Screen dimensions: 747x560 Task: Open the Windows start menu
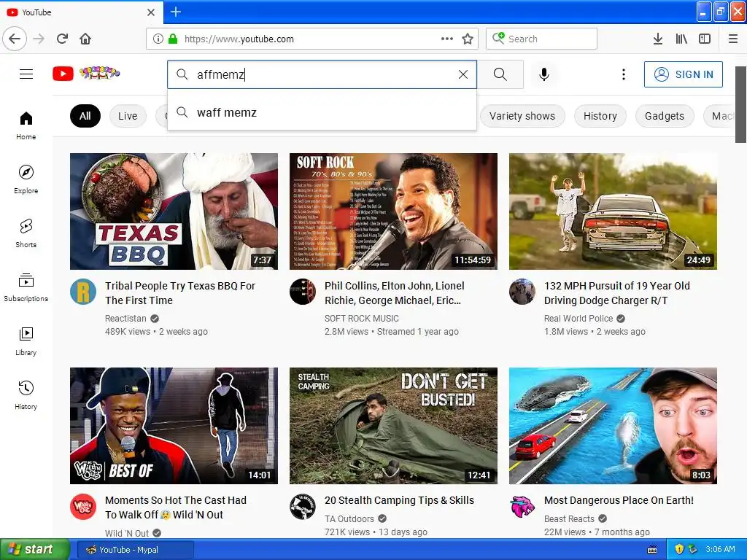pos(34,550)
